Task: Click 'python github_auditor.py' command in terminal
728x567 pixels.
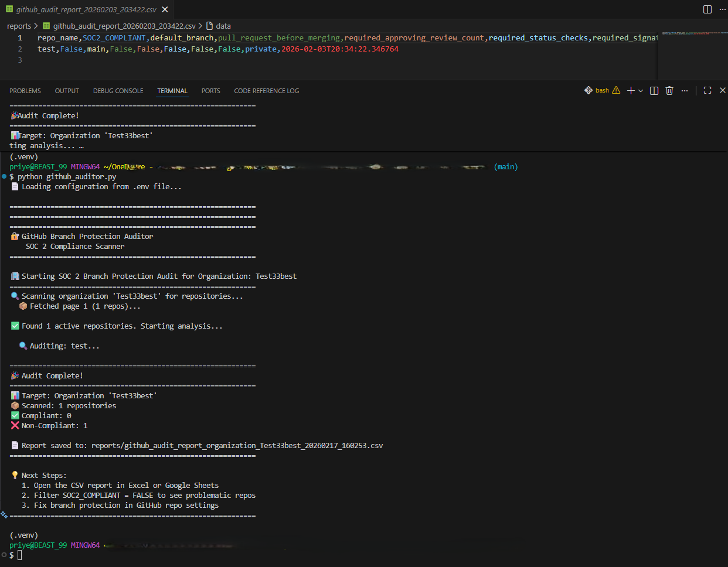Action: pyautogui.click(x=67, y=176)
